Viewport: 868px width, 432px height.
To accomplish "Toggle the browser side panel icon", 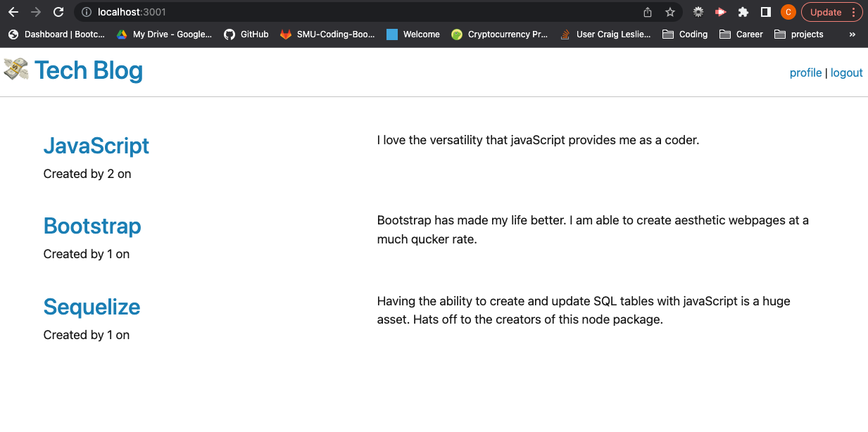I will tap(766, 12).
